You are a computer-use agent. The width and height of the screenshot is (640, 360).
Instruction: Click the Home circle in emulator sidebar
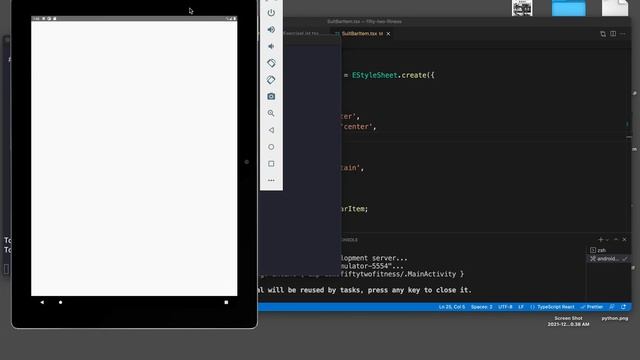pos(271,147)
